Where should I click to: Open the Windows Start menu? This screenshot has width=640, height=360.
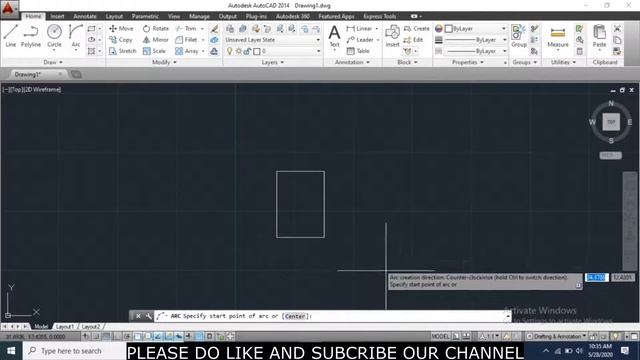pyautogui.click(x=11, y=351)
